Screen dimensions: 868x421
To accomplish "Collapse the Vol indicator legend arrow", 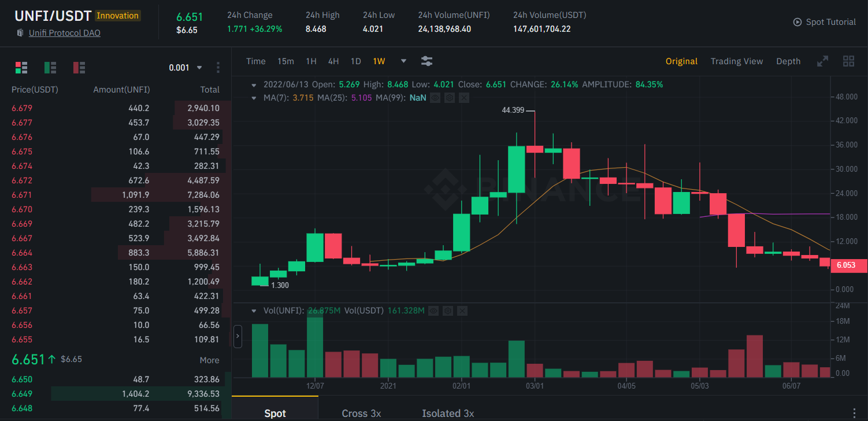I will click(x=255, y=311).
